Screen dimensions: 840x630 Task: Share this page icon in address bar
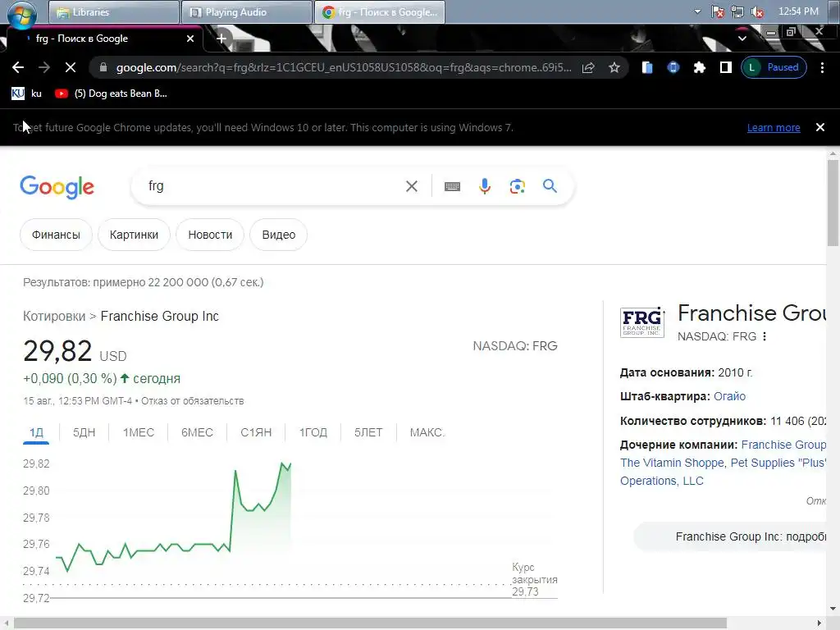click(588, 67)
